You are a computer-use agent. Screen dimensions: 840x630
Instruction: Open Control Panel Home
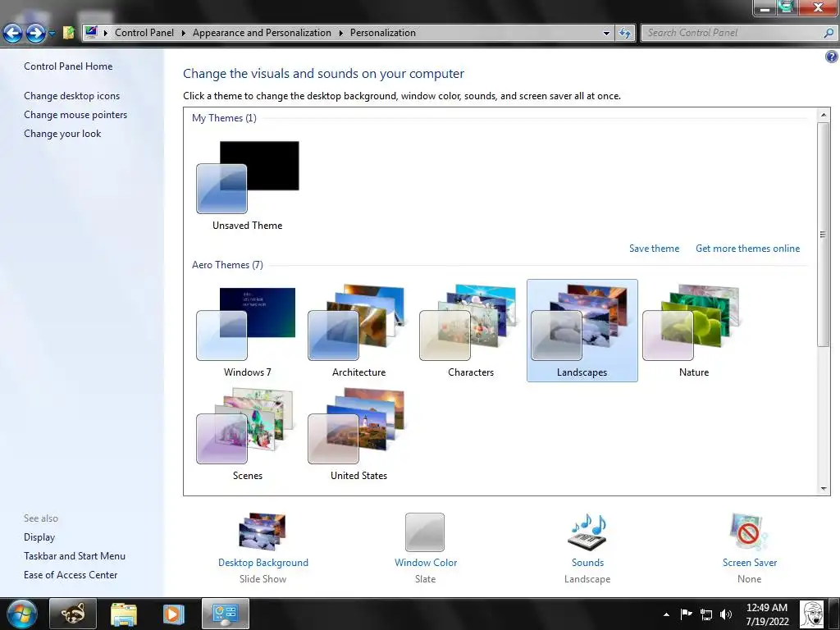pyautogui.click(x=68, y=66)
